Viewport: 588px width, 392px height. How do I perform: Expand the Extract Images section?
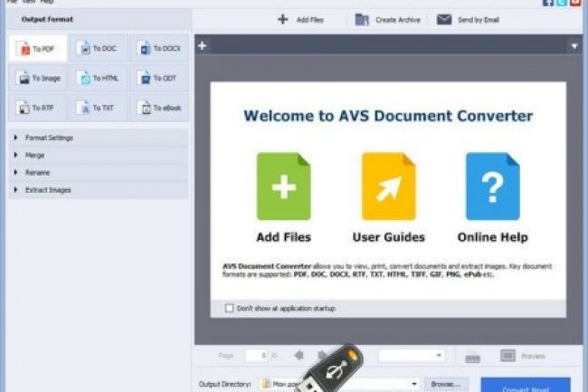tap(48, 190)
